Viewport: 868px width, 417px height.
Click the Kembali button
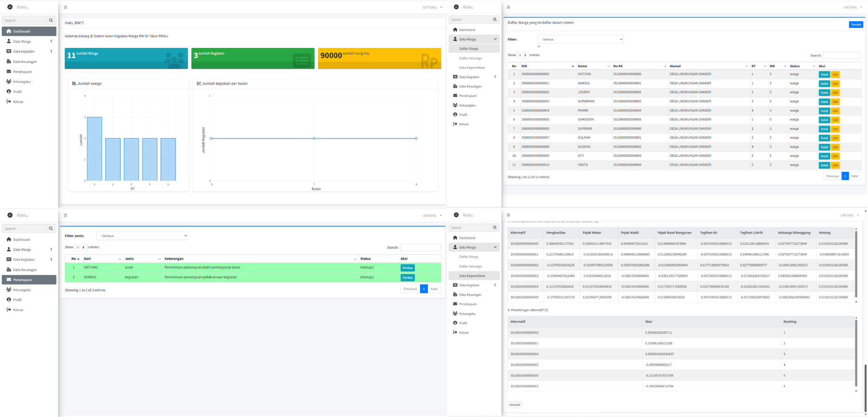pyautogui.click(x=515, y=405)
